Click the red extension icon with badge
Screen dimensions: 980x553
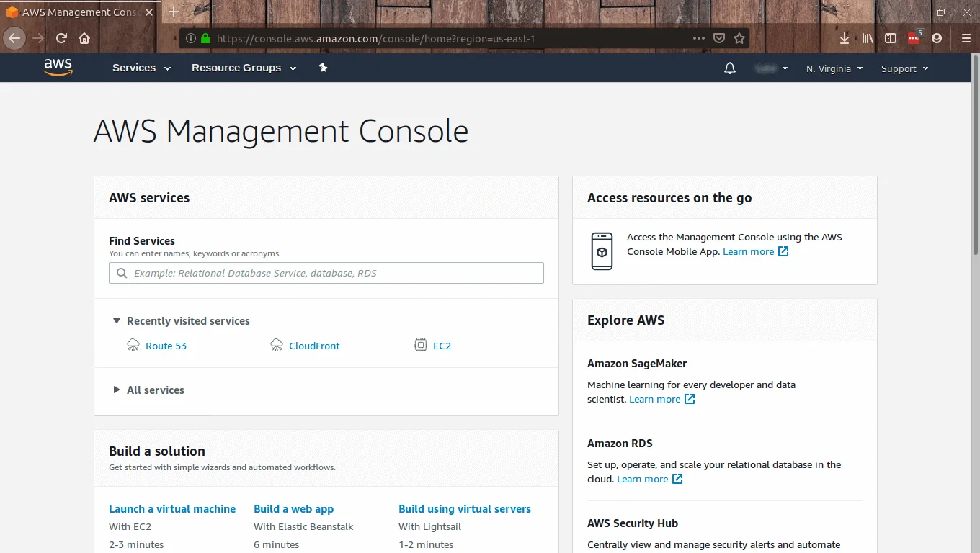coord(914,37)
